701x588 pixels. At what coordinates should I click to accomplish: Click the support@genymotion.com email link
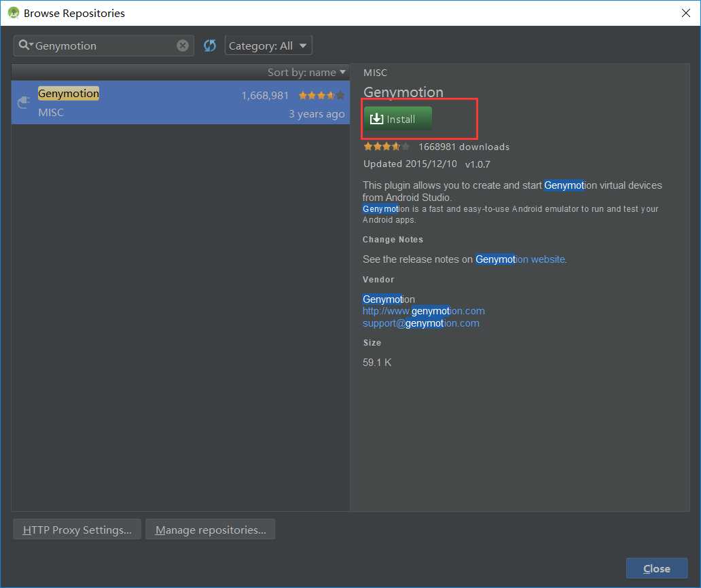click(x=420, y=323)
